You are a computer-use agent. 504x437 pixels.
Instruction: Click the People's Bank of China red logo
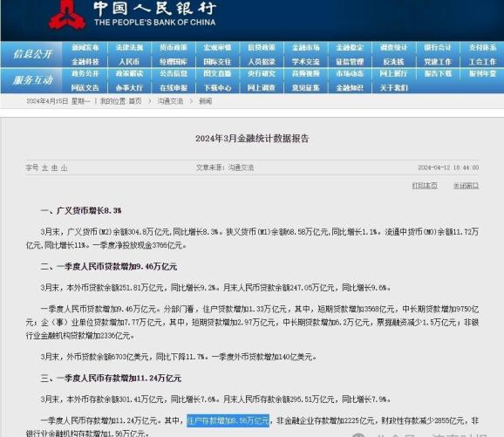(x=67, y=15)
